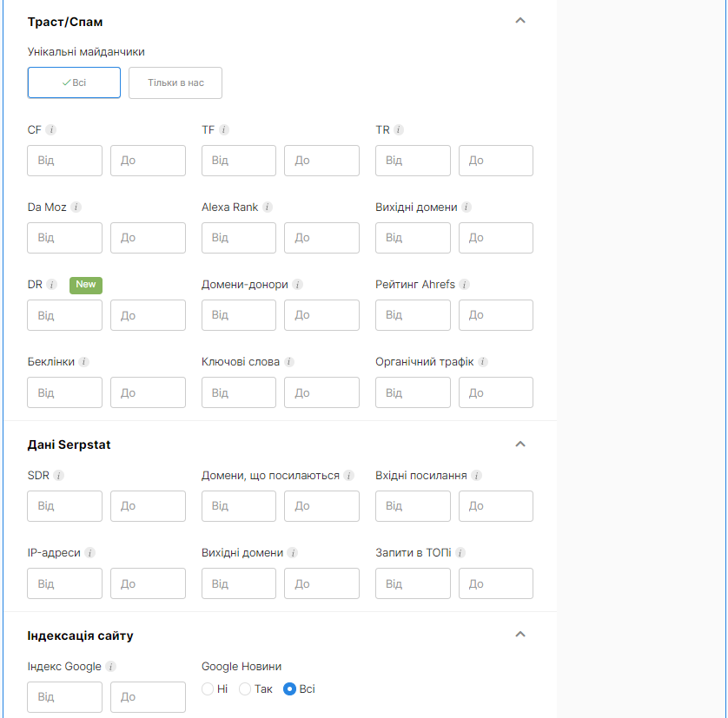Click the Беклінки 'Від' input field
This screenshot has width=728, height=718.
[x=65, y=392]
